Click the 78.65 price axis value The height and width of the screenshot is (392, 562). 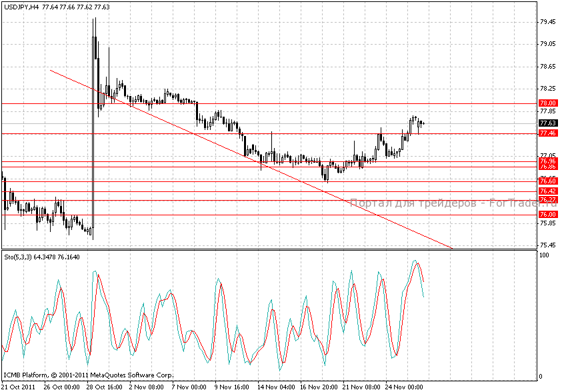tap(547, 67)
